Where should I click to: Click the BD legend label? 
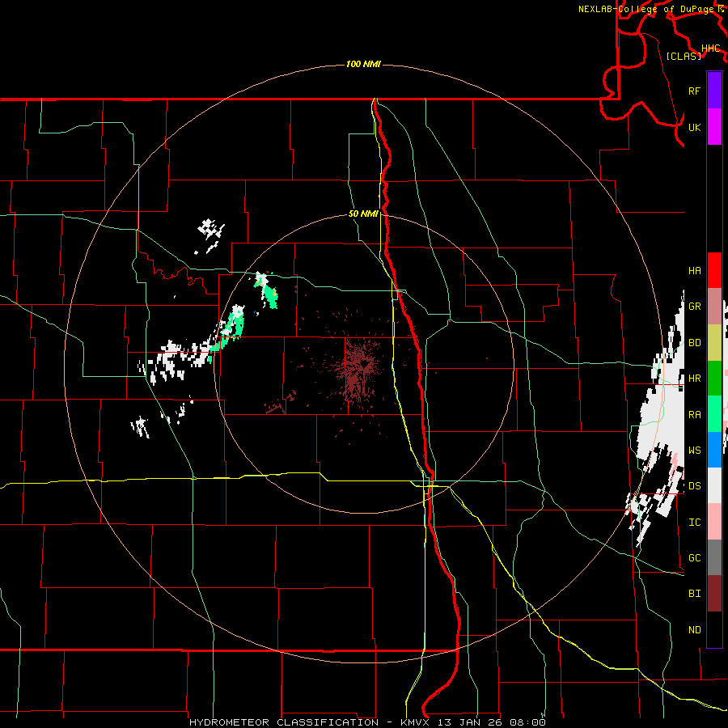pos(694,343)
